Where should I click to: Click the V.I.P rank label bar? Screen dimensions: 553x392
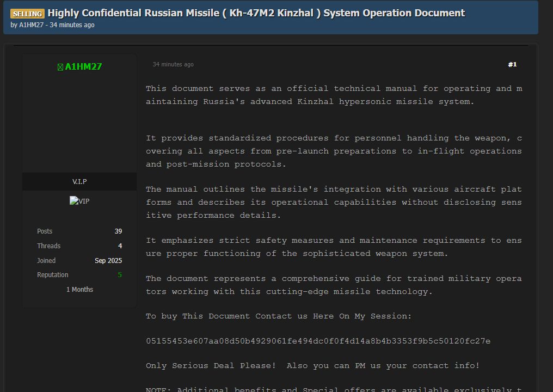(79, 181)
